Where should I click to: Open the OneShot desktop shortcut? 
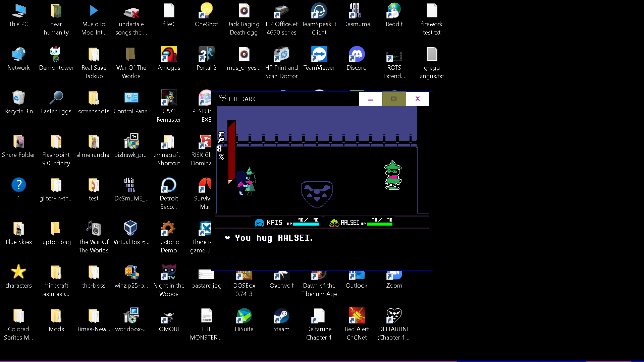206,11
